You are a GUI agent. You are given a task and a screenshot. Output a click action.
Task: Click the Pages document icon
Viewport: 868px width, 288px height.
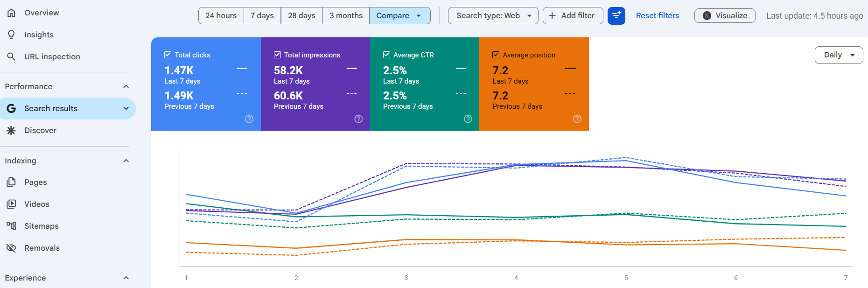click(11, 182)
